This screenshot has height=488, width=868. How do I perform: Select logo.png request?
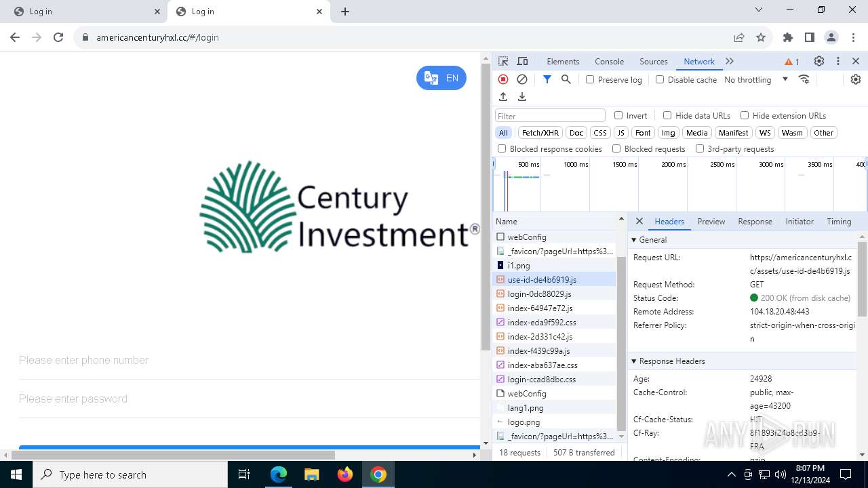555,422
